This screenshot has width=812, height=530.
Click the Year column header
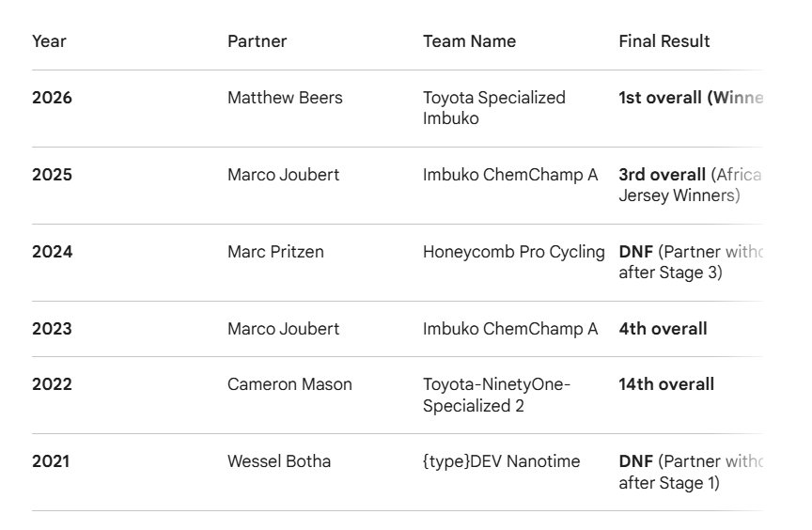(49, 41)
